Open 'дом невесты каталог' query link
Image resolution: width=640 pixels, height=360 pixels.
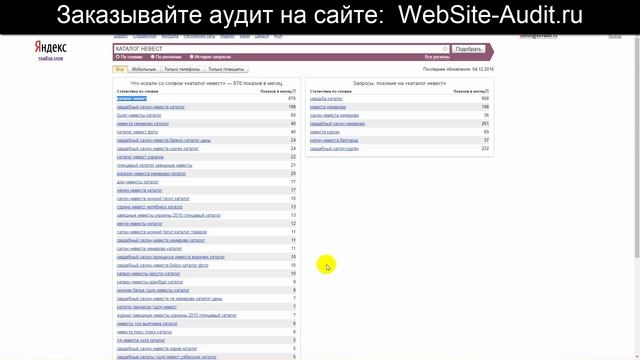[138, 182]
